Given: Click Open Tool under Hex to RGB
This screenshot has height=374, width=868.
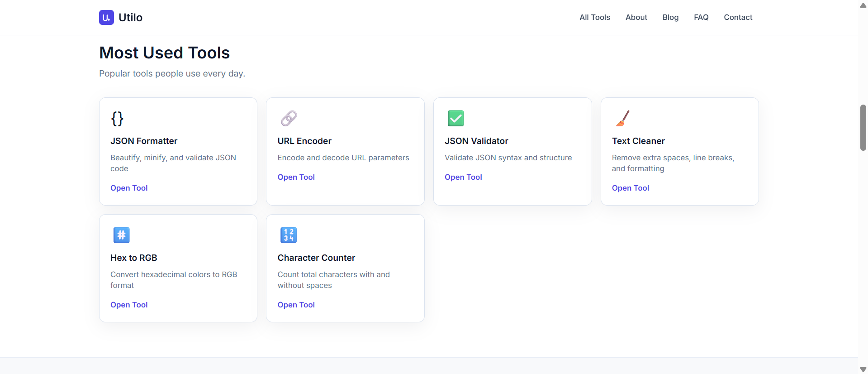Looking at the screenshot, I should (x=129, y=305).
